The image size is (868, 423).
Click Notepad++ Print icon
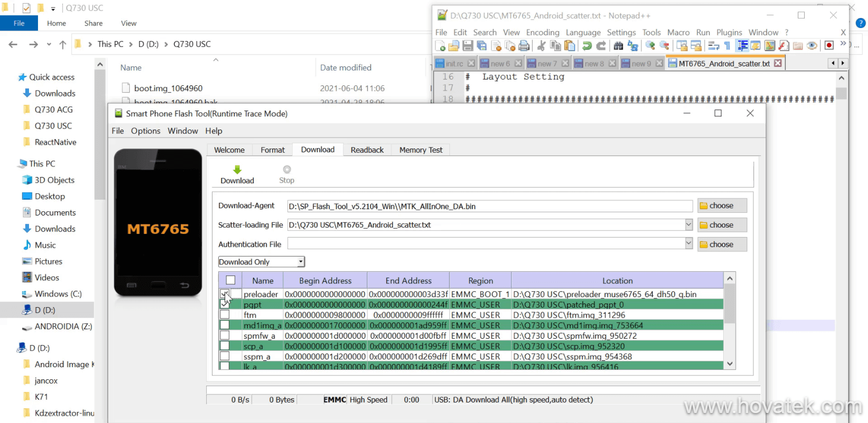[x=524, y=46]
